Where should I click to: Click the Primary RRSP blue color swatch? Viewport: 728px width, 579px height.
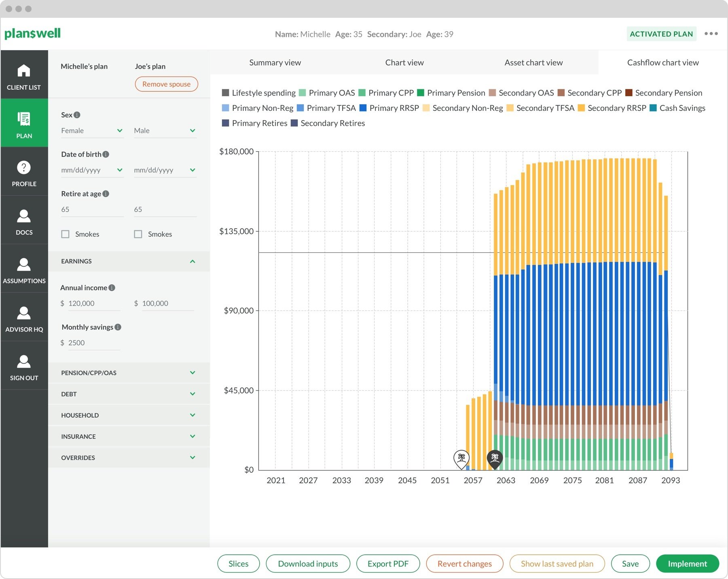(363, 108)
